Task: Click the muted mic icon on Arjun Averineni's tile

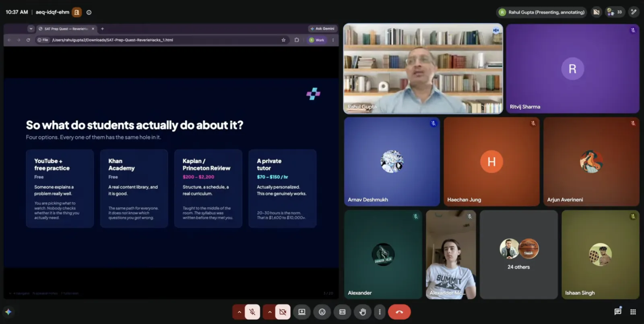Action: (633, 123)
